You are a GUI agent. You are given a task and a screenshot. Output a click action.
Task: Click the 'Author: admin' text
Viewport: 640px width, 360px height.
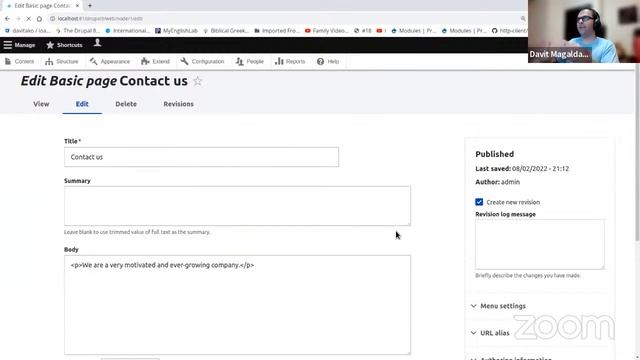coord(498,182)
